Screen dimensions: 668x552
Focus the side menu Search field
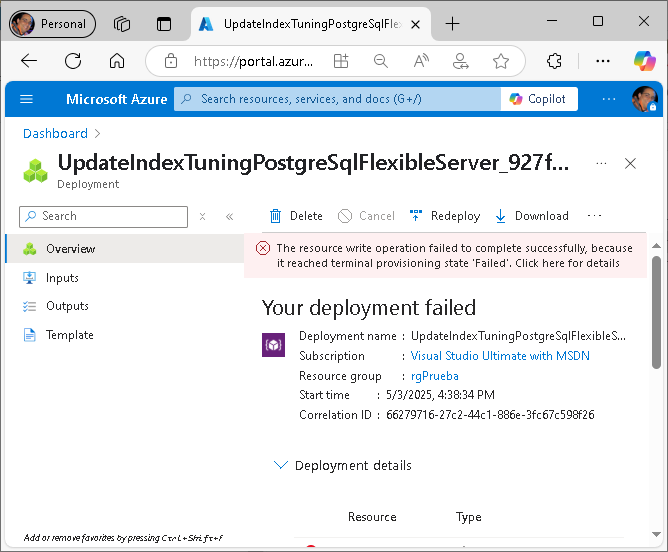point(104,217)
